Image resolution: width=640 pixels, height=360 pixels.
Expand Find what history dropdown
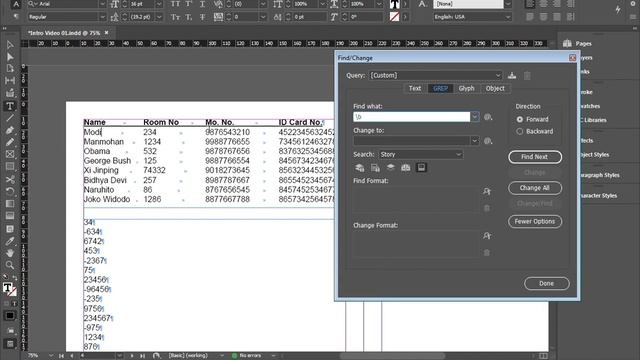tap(475, 117)
